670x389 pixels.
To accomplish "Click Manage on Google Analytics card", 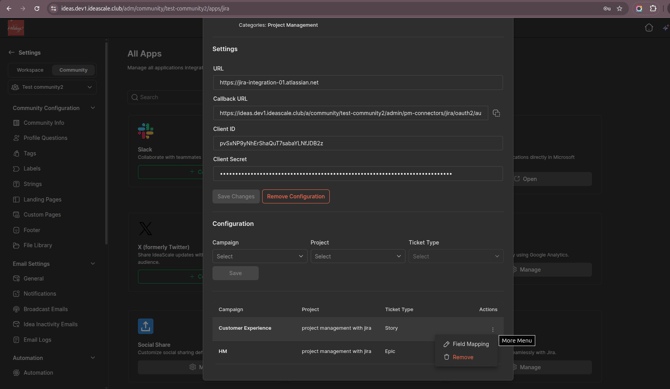I will [x=551, y=270].
